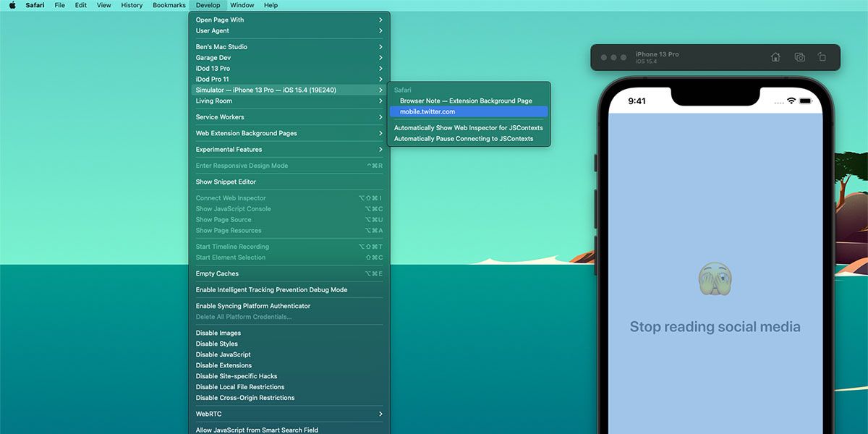Click Show Page Resources item
This screenshot has width=868, height=434.
click(x=289, y=230)
